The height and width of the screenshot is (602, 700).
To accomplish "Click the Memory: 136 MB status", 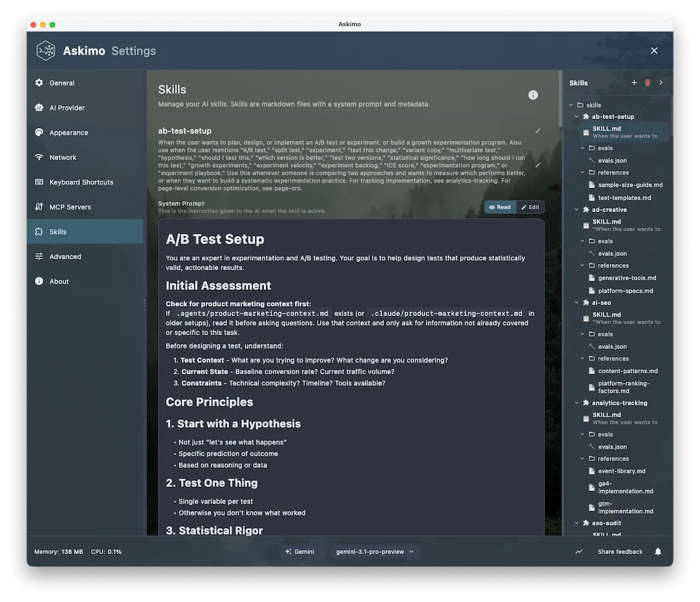I will coord(59,552).
